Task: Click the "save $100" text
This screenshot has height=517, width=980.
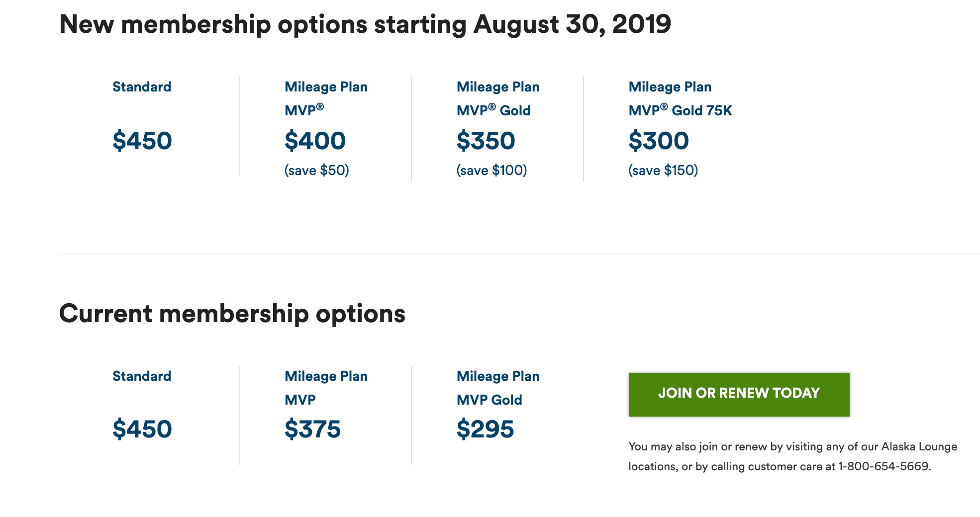Action: coord(491,171)
